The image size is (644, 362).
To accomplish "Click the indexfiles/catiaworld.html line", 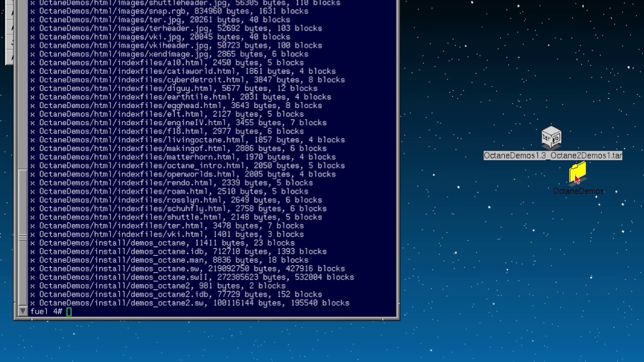I will click(183, 72).
